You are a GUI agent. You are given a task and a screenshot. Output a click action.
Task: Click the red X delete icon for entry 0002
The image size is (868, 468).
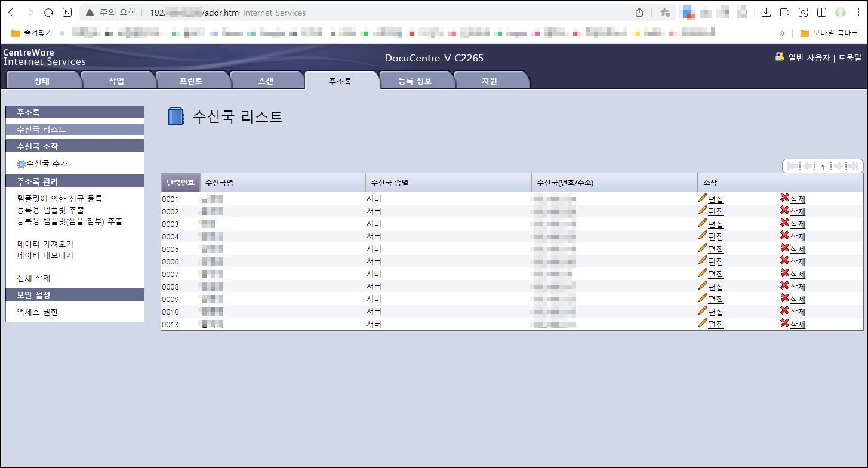coord(784,211)
